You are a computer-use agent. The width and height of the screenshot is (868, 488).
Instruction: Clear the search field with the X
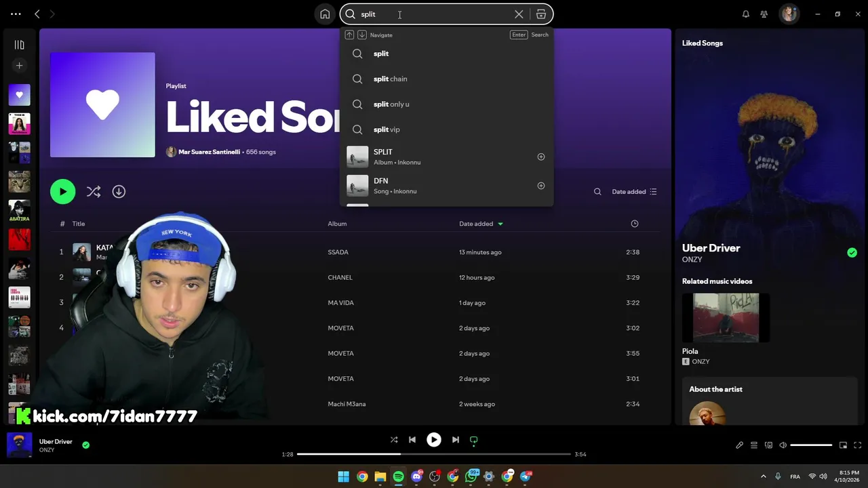pyautogui.click(x=519, y=14)
